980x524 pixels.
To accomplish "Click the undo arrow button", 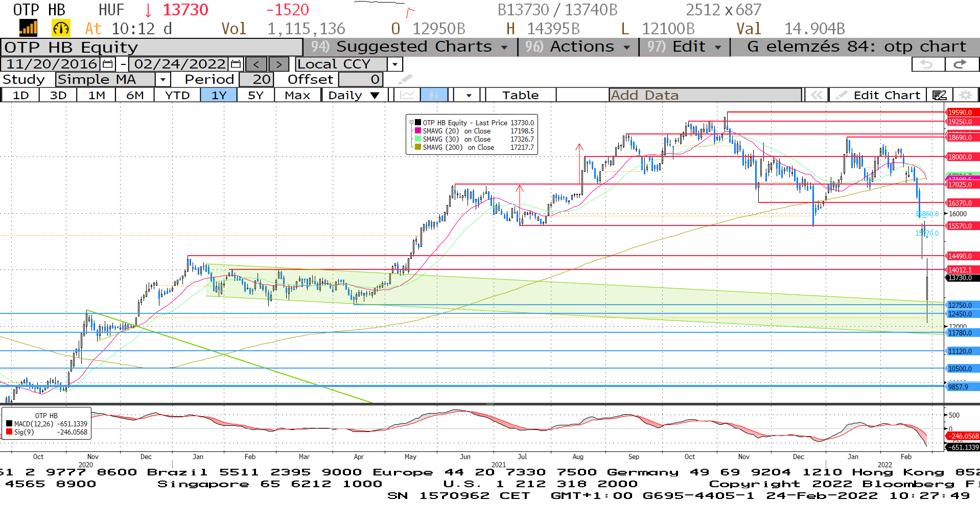I will tap(928, 64).
